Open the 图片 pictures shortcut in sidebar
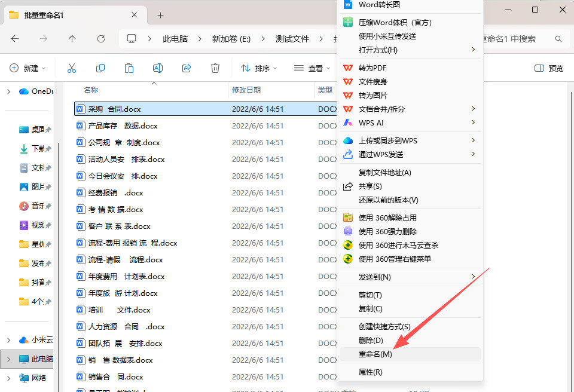The width and height of the screenshot is (574, 392). [35, 186]
